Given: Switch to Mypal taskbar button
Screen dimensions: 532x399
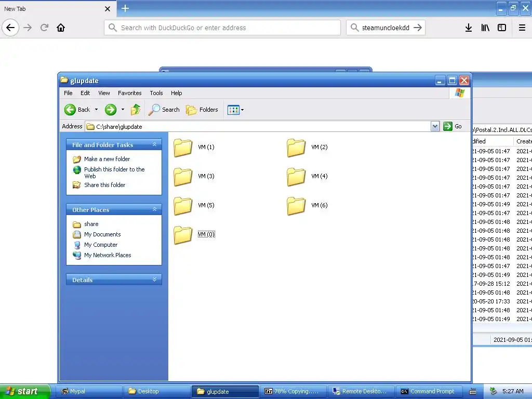Looking at the screenshot, I should coord(88,391).
